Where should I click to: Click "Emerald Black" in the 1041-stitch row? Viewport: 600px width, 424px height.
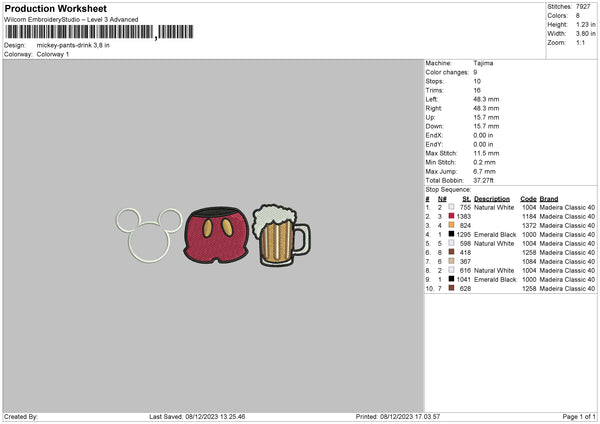pyautogui.click(x=495, y=279)
